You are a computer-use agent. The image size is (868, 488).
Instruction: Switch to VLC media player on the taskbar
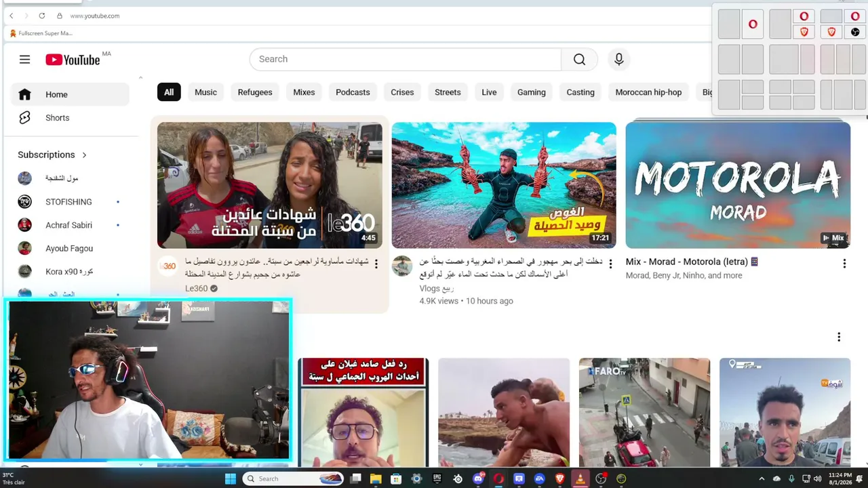click(x=580, y=479)
